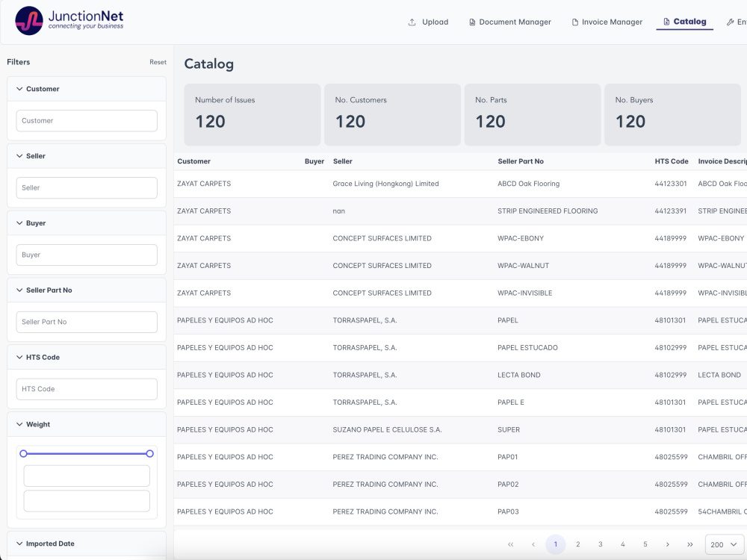The width and height of the screenshot is (747, 560).
Task: Jump to the last page using double-chevron icon
Action: click(690, 544)
